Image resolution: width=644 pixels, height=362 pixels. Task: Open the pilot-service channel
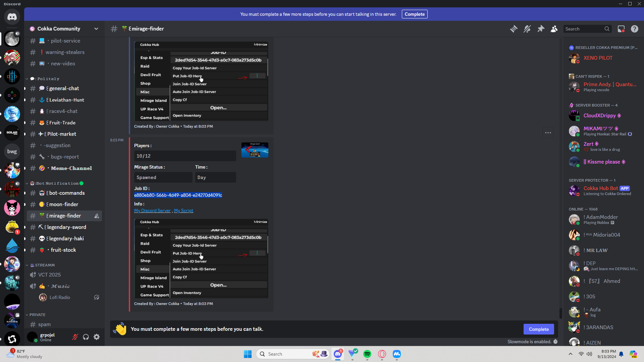coord(64,41)
